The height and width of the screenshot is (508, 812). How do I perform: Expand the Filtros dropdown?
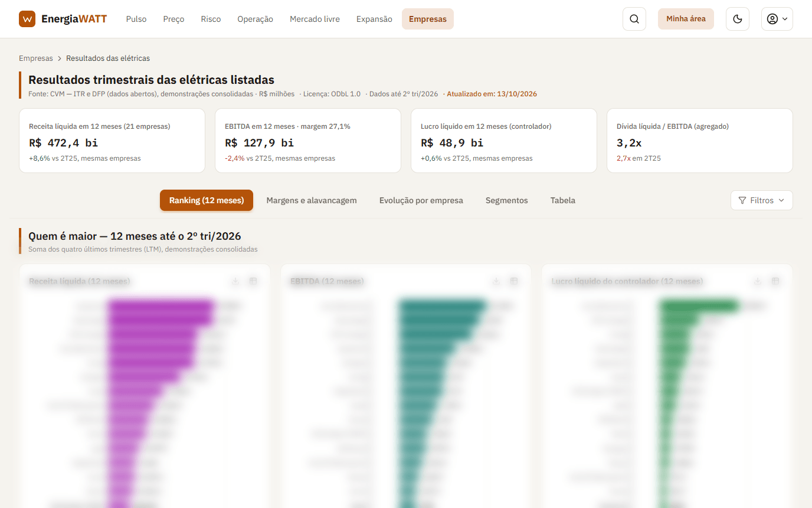pyautogui.click(x=762, y=200)
